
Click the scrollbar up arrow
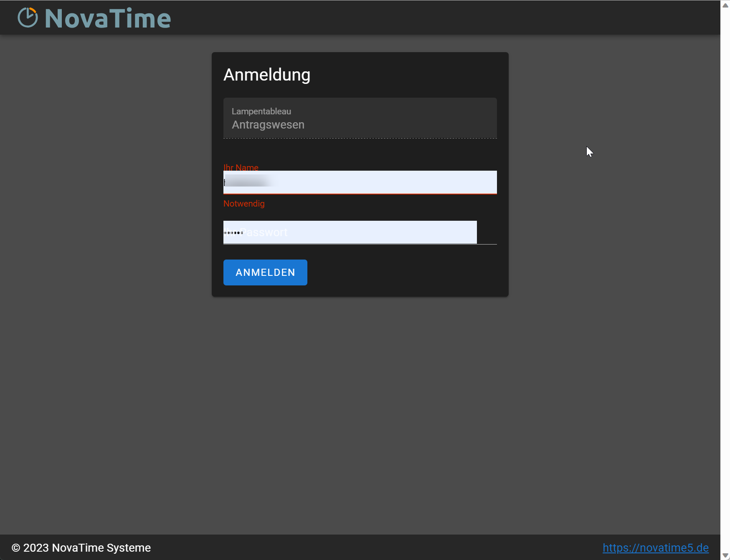[x=725, y=5]
